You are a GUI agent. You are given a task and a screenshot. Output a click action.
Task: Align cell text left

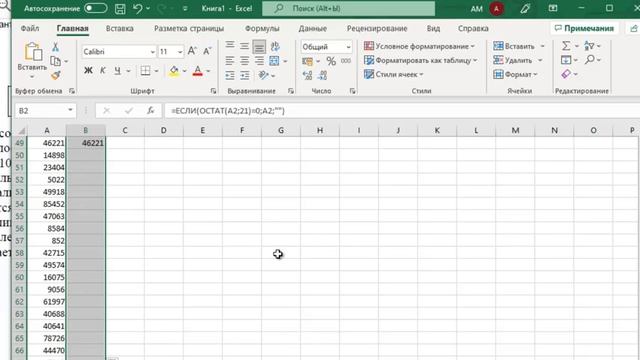click(230, 61)
